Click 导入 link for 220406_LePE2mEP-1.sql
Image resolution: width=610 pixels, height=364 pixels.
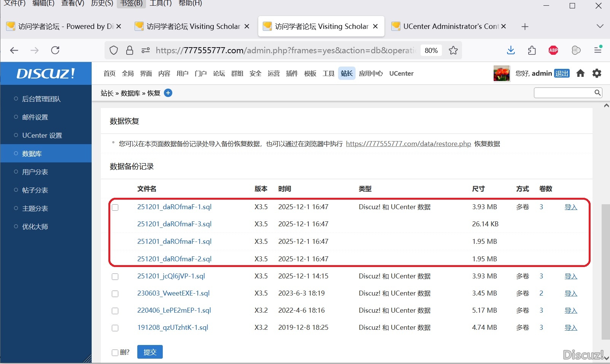tap(570, 310)
